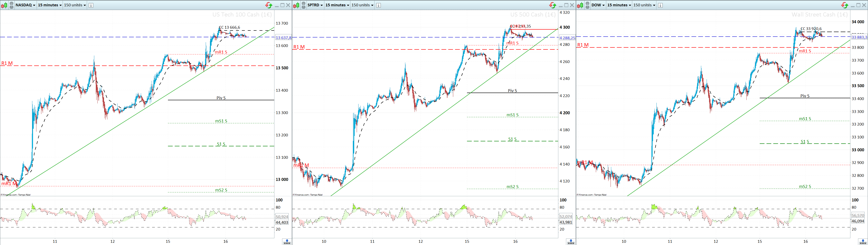
Task: Click the 'S1 S' support label on SPTRD chart
Action: (x=512, y=139)
